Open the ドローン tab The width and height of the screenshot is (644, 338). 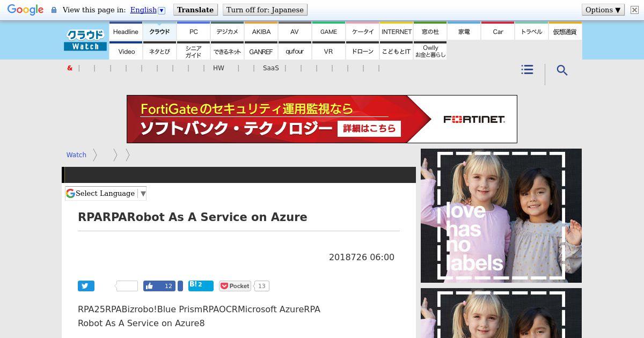pyautogui.click(x=362, y=51)
